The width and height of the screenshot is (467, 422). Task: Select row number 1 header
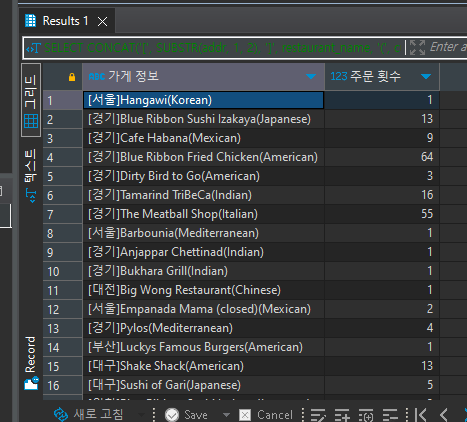click(x=62, y=100)
